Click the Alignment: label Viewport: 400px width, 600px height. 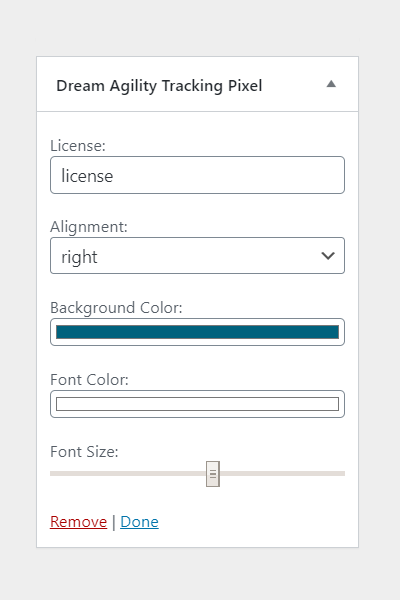coord(89,227)
